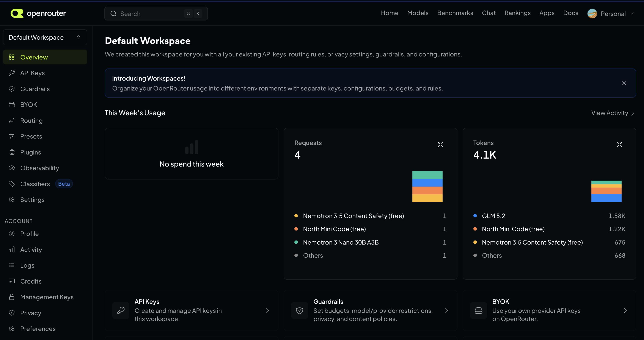The height and width of the screenshot is (340, 644).
Task: Open Apps in top navigation
Action: pyautogui.click(x=547, y=13)
